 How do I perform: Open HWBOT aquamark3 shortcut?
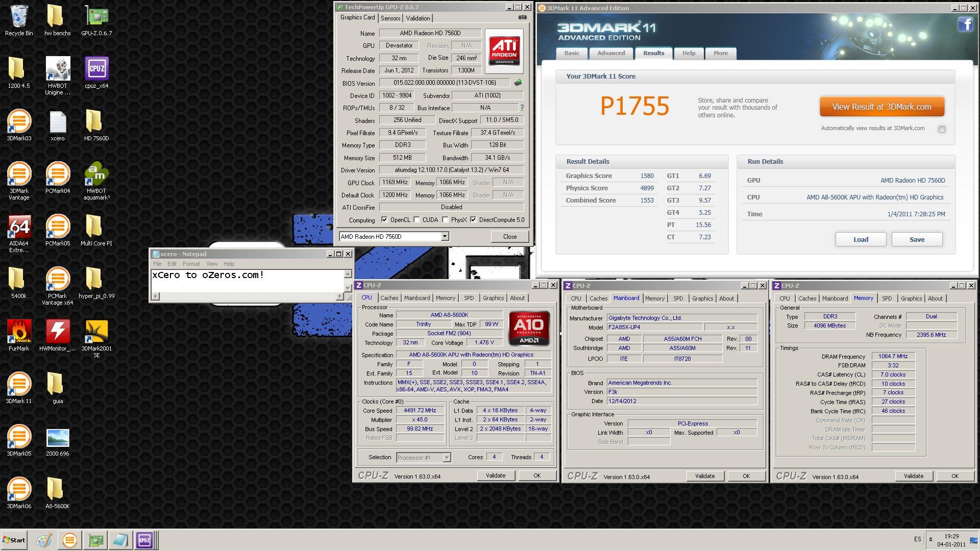click(x=96, y=181)
